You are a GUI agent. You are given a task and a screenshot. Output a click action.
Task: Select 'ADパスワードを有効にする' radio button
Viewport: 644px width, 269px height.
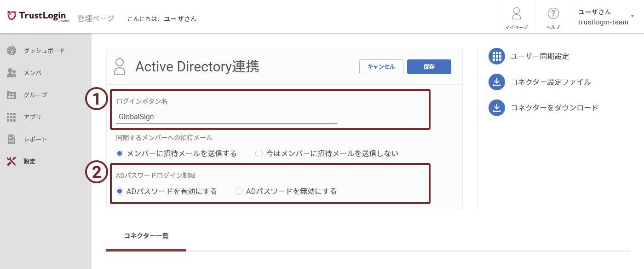120,191
